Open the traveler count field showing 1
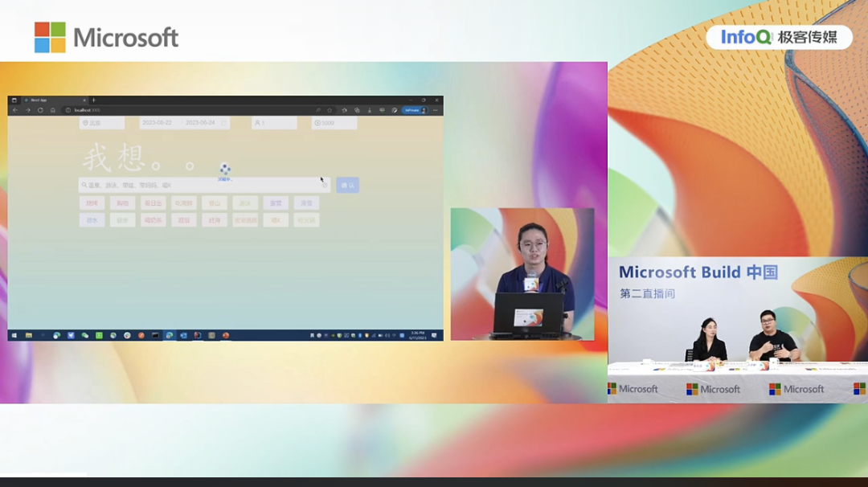 (x=274, y=123)
